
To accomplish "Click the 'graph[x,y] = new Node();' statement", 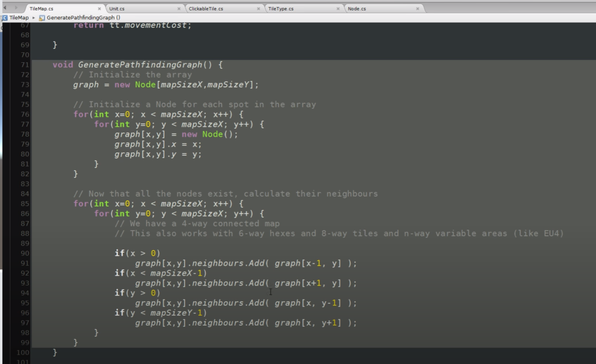I will pyautogui.click(x=176, y=134).
